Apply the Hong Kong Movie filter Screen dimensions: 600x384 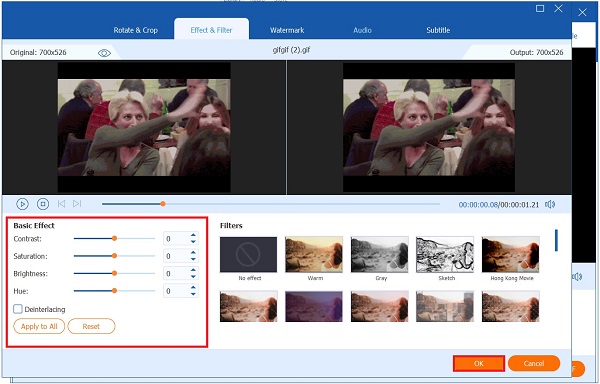pyautogui.click(x=510, y=254)
